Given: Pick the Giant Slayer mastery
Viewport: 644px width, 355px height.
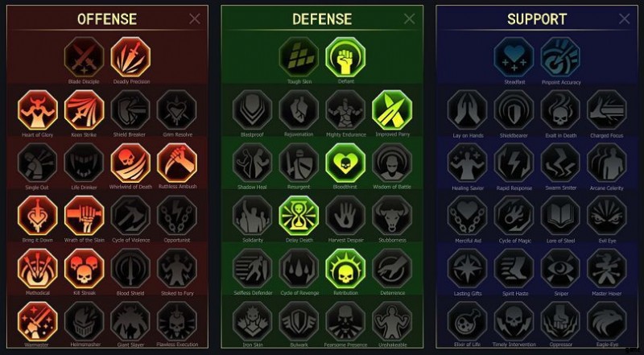Looking at the screenshot, I should pyautogui.click(x=130, y=322).
